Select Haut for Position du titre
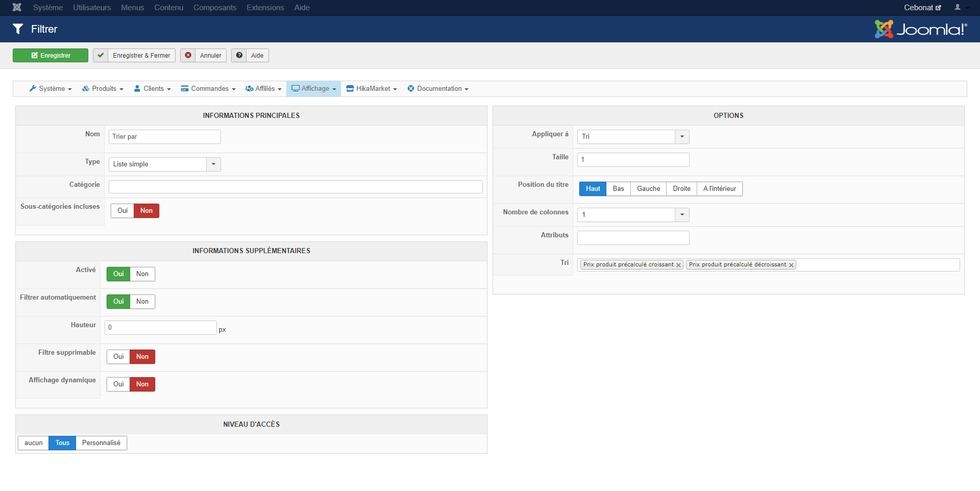This screenshot has height=491, width=980. pyautogui.click(x=593, y=189)
